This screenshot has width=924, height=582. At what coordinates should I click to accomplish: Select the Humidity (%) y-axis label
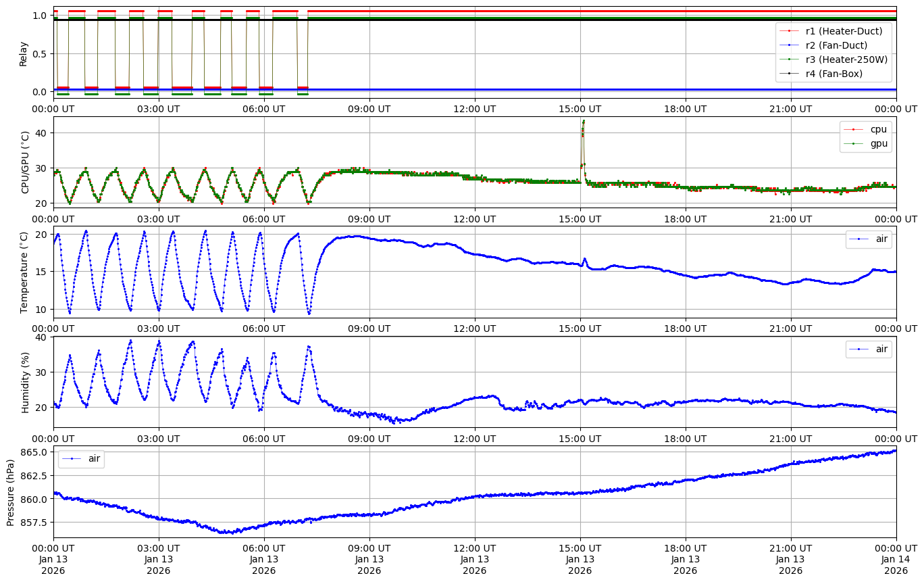click(26, 382)
